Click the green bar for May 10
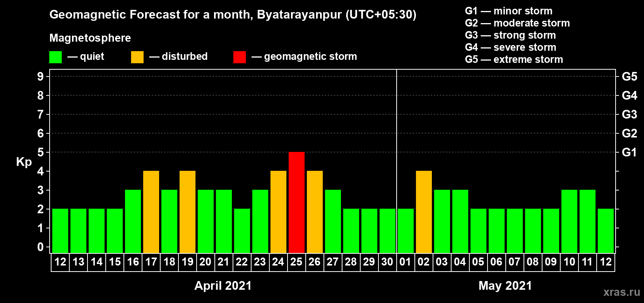The image size is (644, 303). tap(569, 221)
